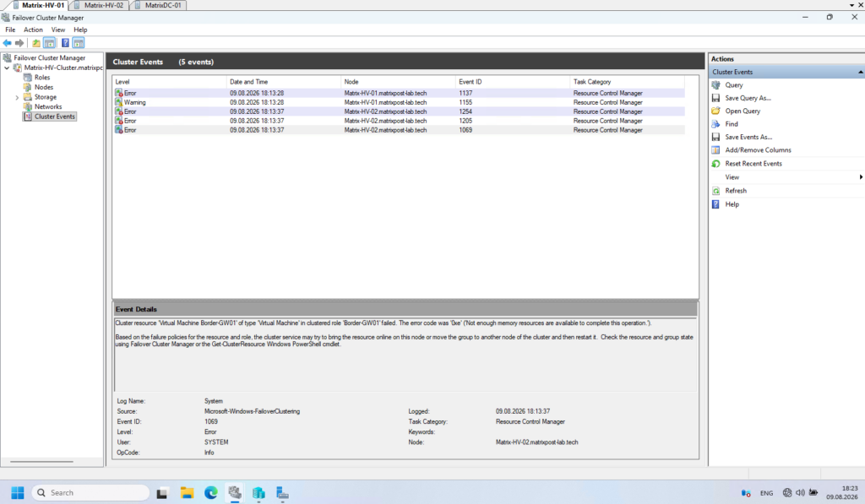The width and height of the screenshot is (865, 504).
Task: Sort by the Task Category column header
Action: (x=627, y=82)
